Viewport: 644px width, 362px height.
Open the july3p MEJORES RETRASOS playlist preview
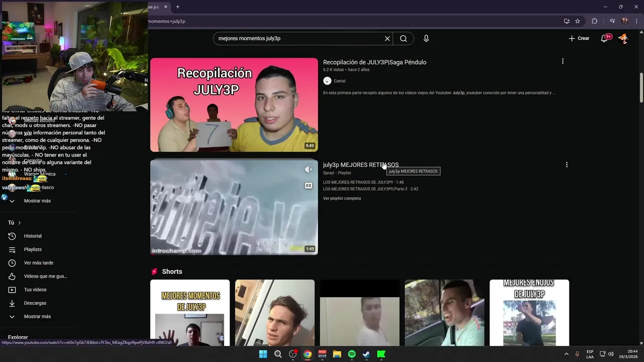(x=234, y=207)
